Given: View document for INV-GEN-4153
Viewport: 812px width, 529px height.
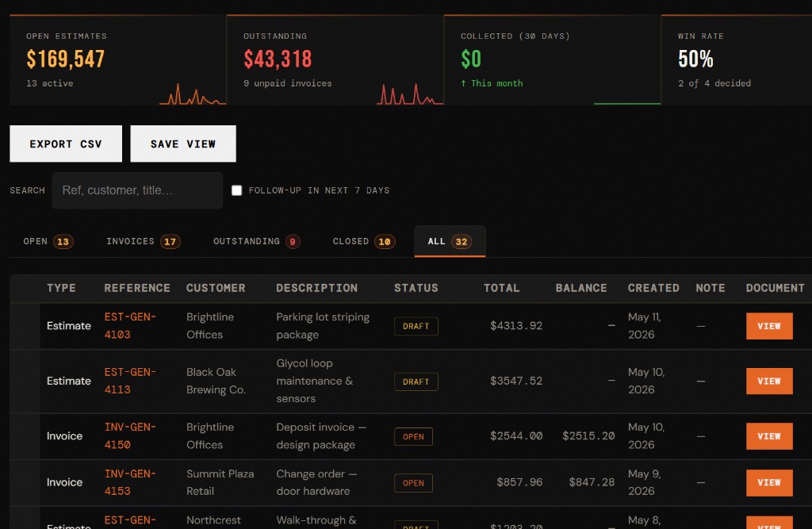Looking at the screenshot, I should [769, 482].
